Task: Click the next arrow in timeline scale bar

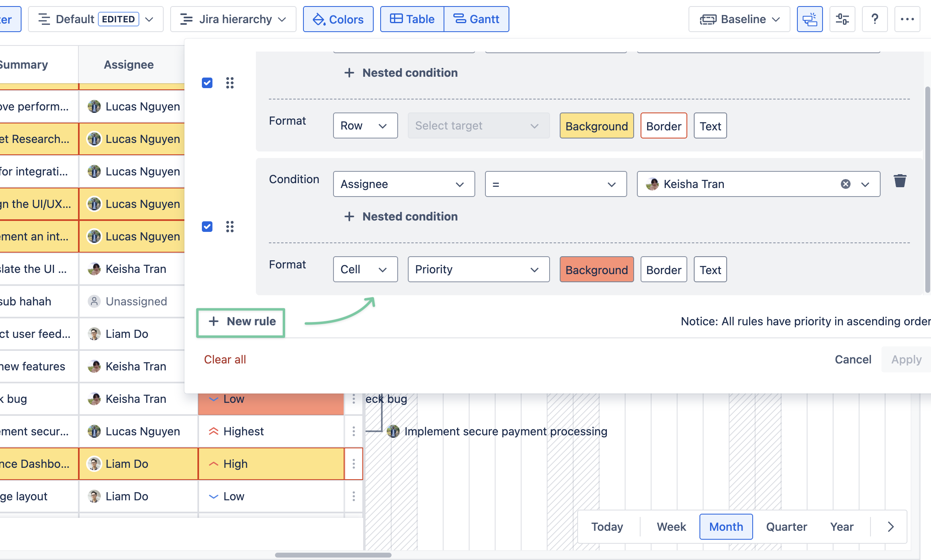Action: point(891,527)
